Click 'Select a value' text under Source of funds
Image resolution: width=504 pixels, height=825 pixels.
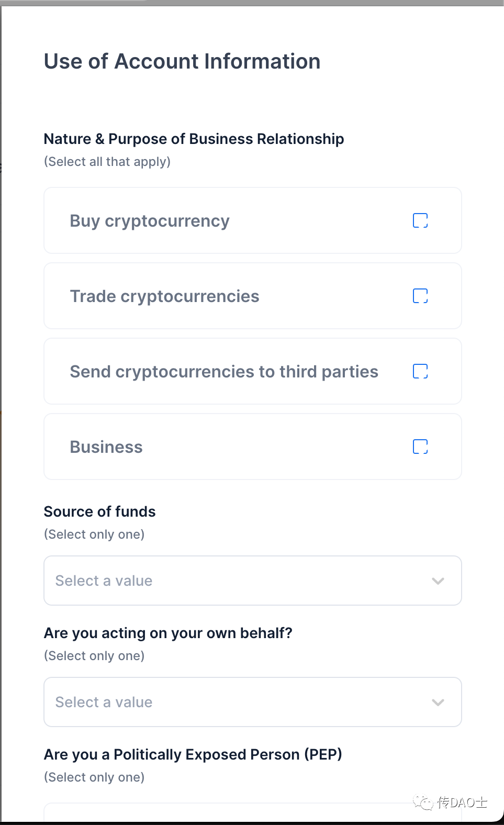pos(104,581)
